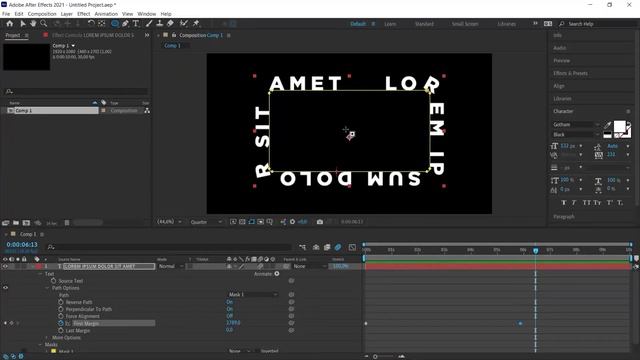Screen dimensions: 640x360
Task: Click the new folder icon in Project panel
Action: click(x=16, y=223)
